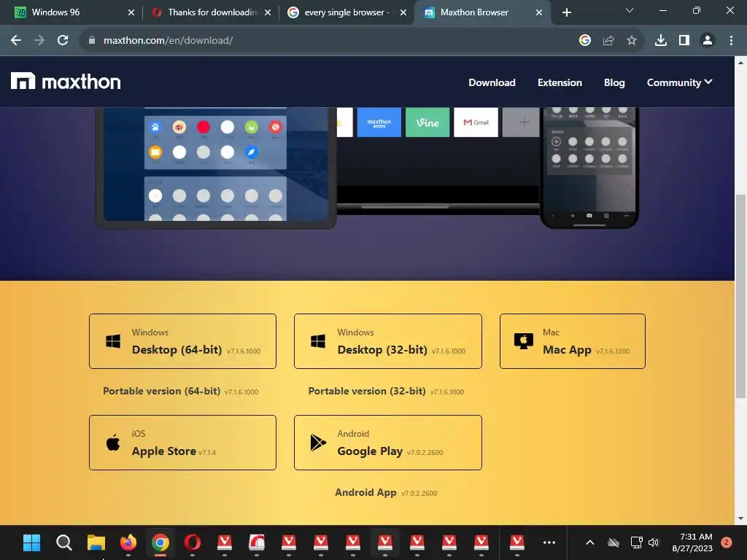Get Portable version (32-bit)
Image resolution: width=747 pixels, height=560 pixels.
[386, 392]
